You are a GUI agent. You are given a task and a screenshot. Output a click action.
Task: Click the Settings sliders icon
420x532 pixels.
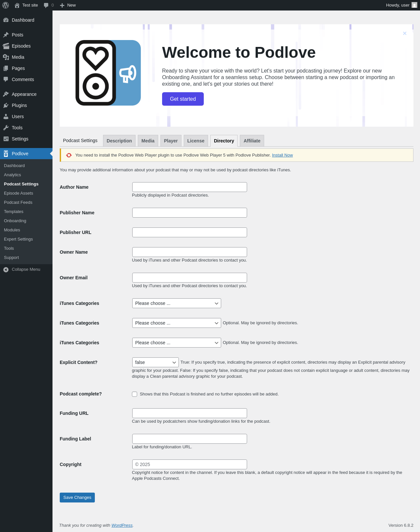pos(6,139)
